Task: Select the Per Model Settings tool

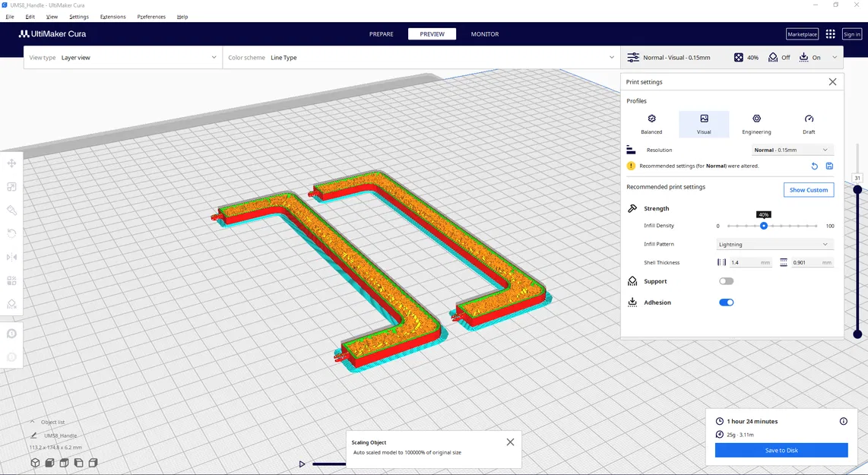Action: tap(11, 280)
